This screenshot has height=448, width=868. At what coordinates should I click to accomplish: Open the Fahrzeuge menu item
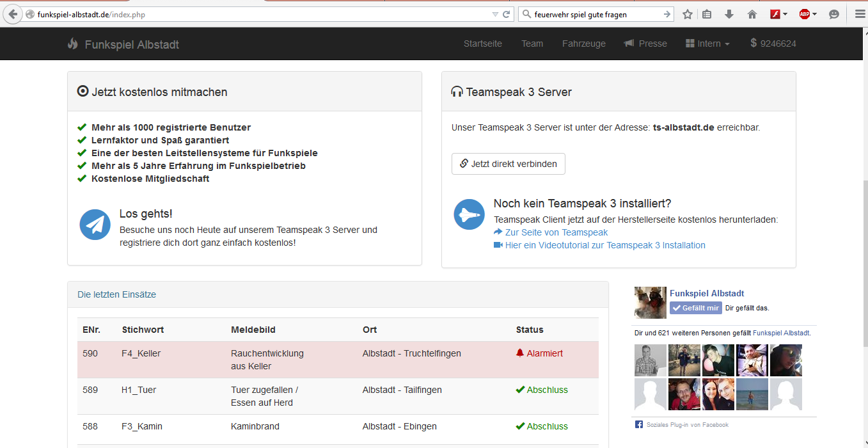(x=583, y=44)
